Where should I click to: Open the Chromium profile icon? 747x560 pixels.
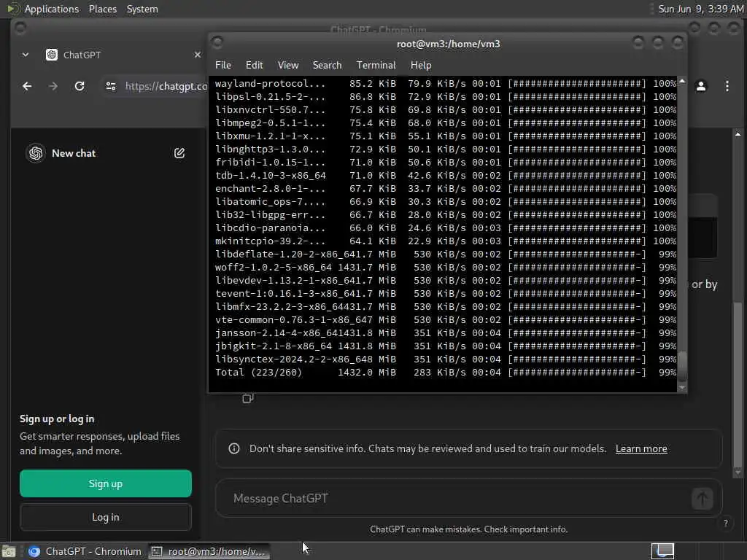tap(701, 86)
